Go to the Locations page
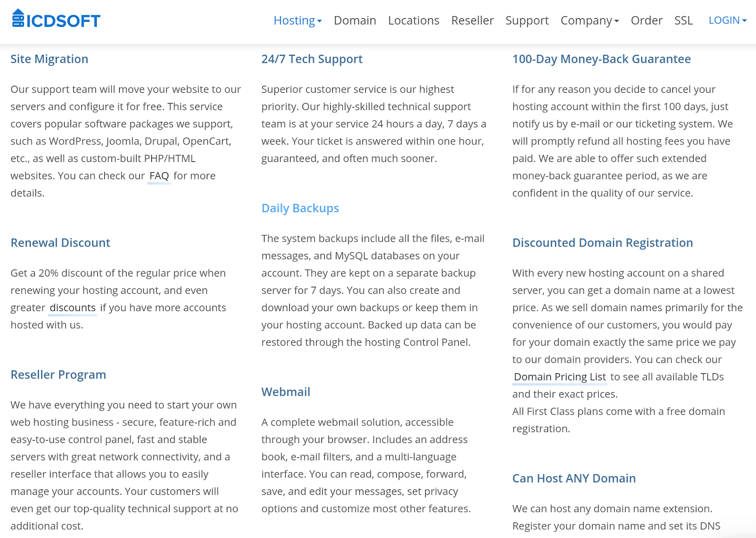756x538 pixels. pyautogui.click(x=413, y=21)
